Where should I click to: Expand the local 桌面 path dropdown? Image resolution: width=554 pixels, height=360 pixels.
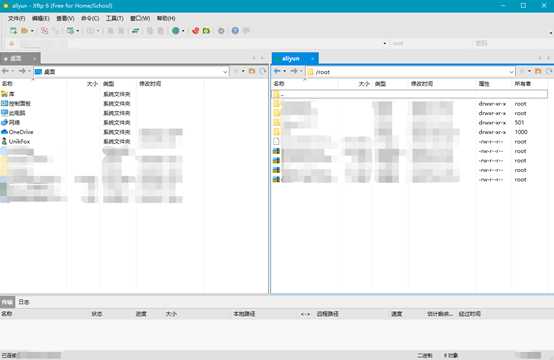225,72
